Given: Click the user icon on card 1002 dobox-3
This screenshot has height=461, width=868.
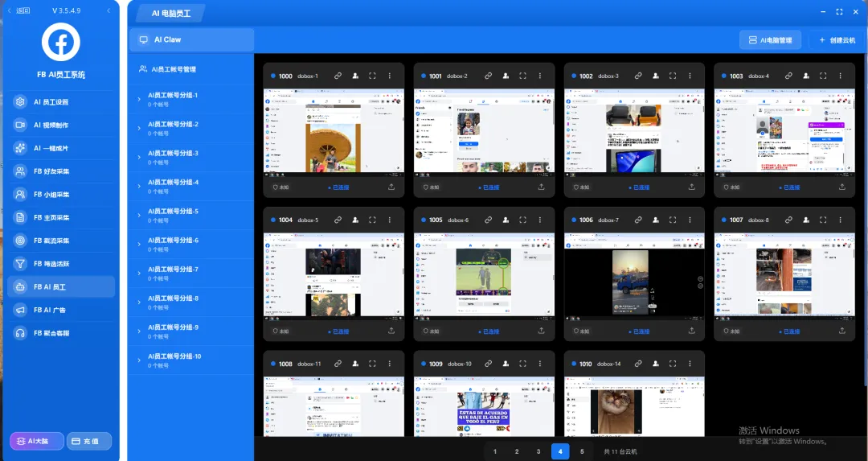Looking at the screenshot, I should click(656, 76).
